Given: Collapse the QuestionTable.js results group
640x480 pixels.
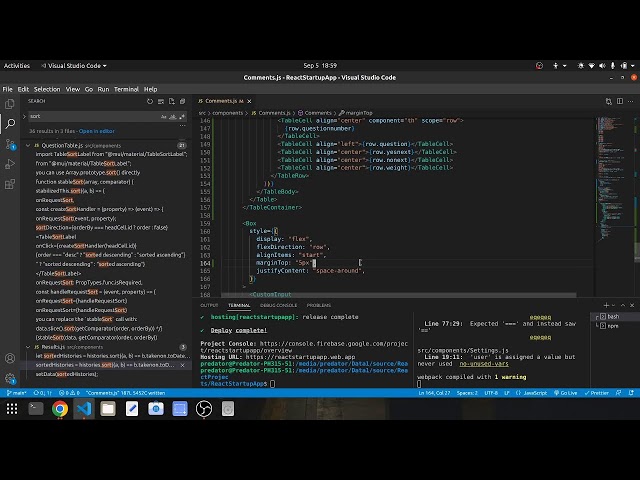Looking at the screenshot, I should click(28, 145).
